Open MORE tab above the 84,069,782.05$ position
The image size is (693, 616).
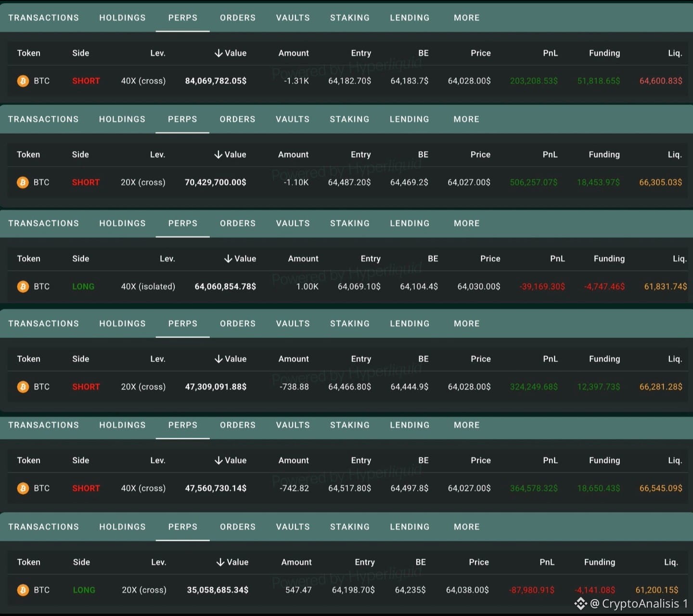[467, 18]
